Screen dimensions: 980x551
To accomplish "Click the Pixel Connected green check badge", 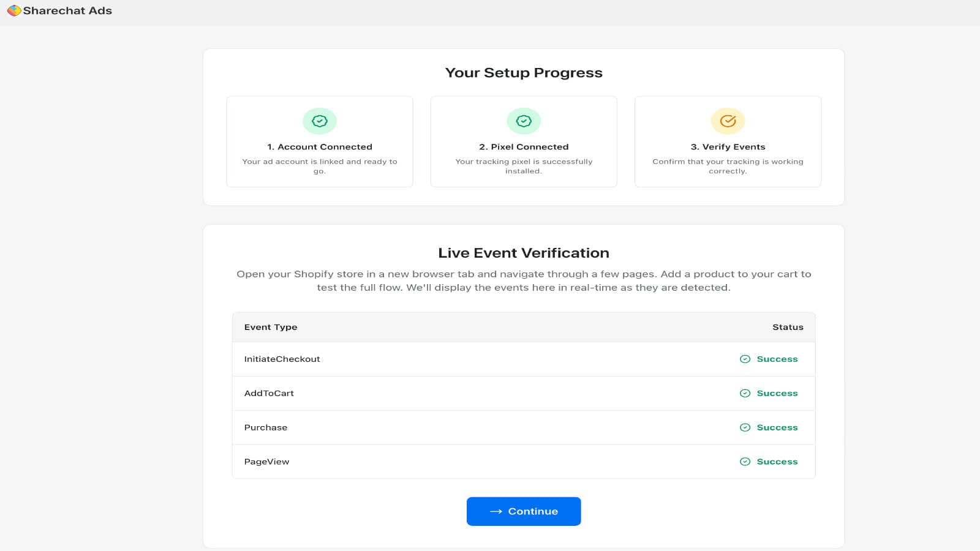I will coord(524,121).
